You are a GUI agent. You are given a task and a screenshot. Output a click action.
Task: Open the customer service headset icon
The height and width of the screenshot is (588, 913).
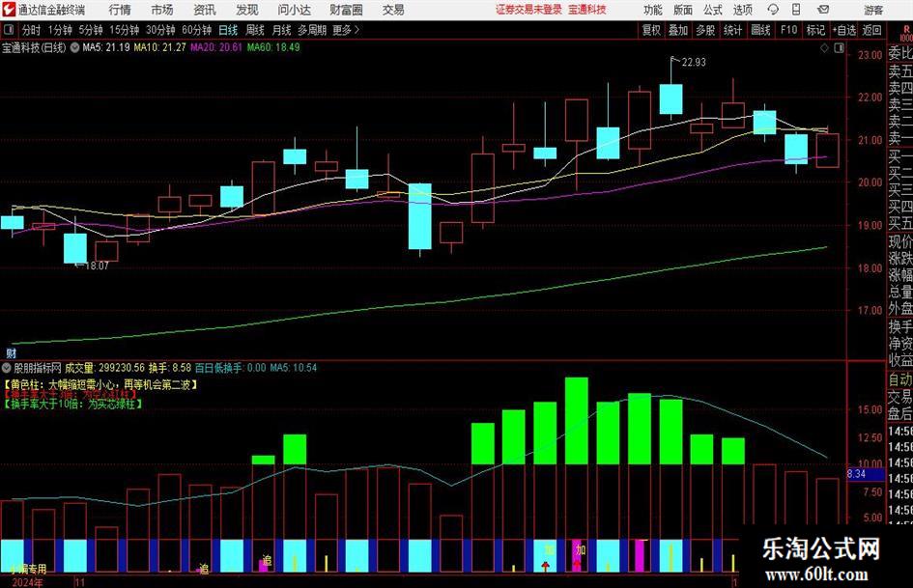point(773,10)
